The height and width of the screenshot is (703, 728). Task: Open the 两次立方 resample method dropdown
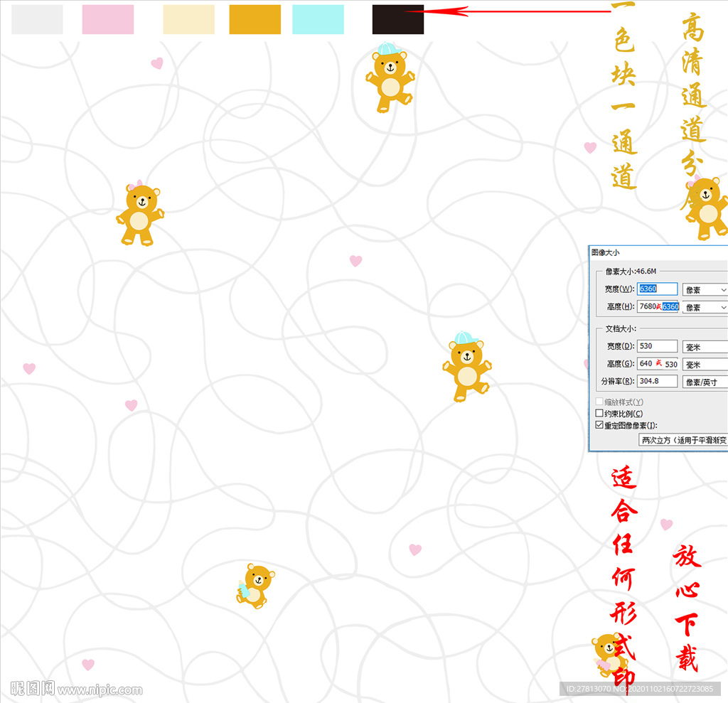[x=683, y=440]
